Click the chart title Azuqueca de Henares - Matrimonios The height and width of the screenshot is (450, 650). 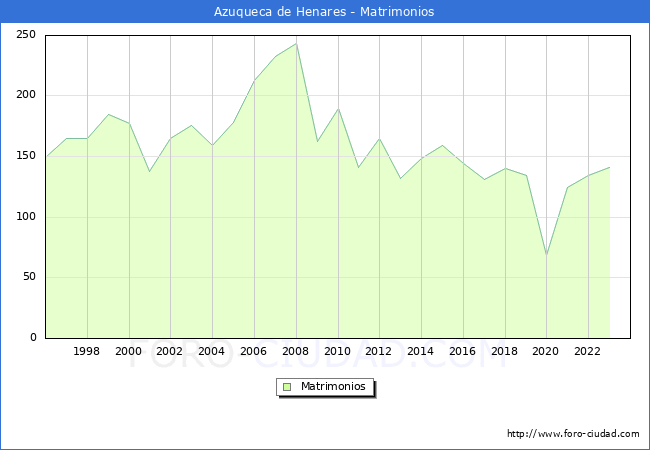click(x=324, y=12)
